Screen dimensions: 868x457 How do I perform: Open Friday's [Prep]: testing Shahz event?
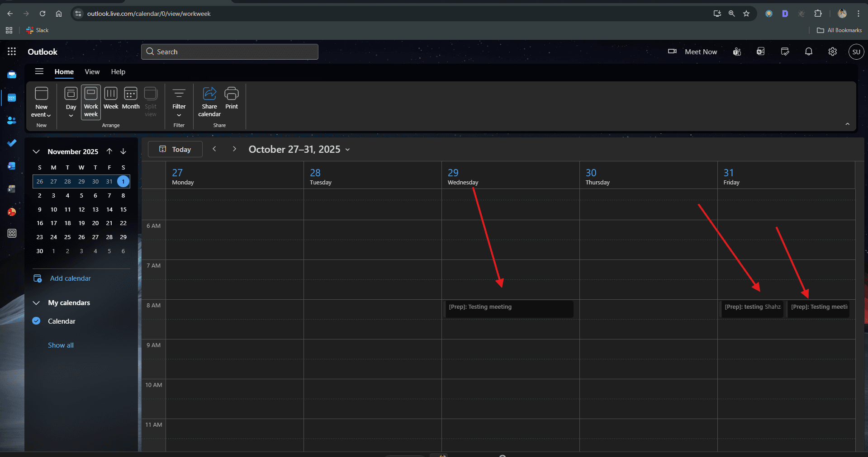[753, 309]
